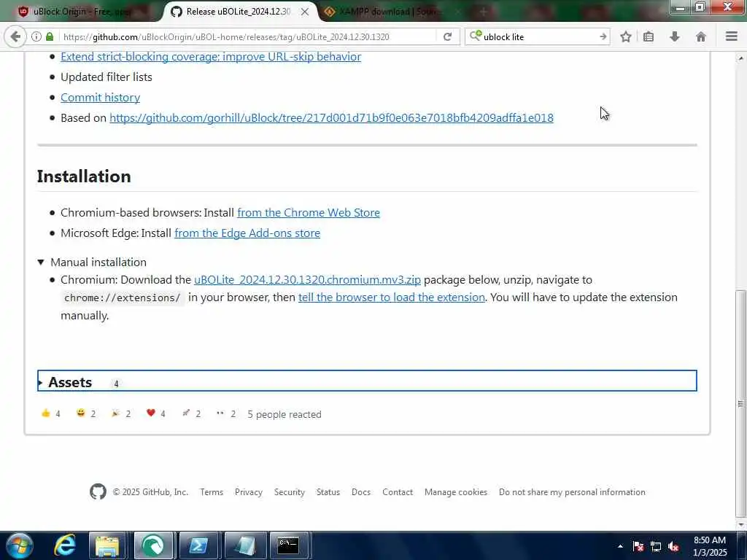Click the GitHub logo in footer
The height and width of the screenshot is (560, 747).
98,491
